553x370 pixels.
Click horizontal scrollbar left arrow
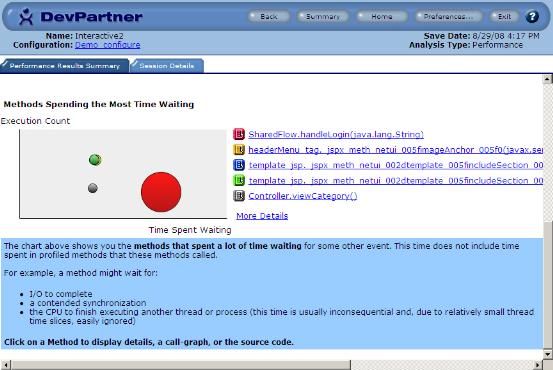point(6,365)
